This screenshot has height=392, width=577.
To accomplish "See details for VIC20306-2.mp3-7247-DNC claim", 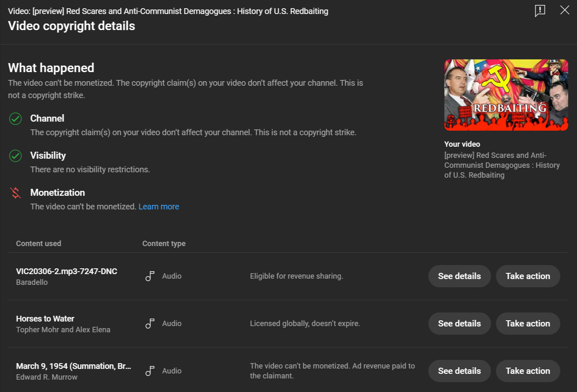I will point(459,276).
